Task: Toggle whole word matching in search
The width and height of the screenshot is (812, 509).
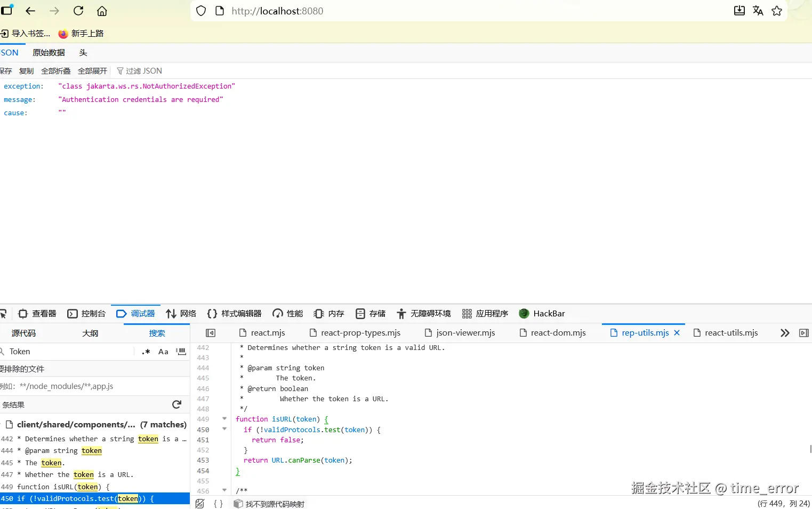Action: coord(181,352)
